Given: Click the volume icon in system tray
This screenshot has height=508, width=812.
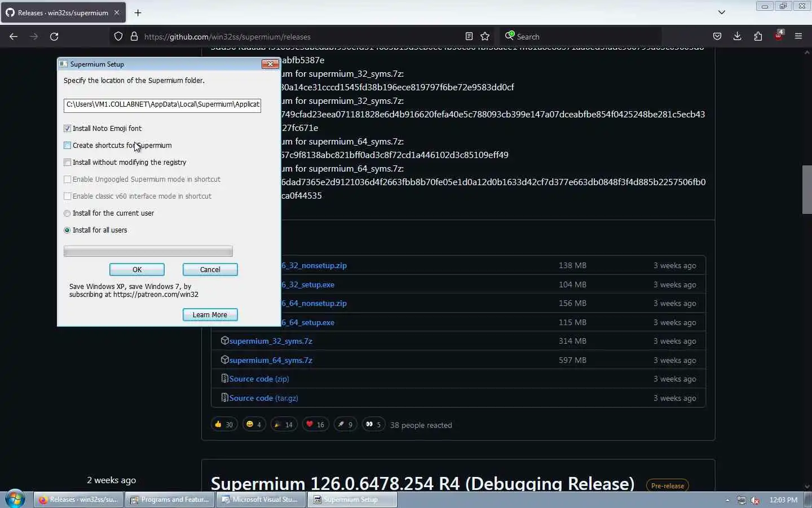Looking at the screenshot, I should click(x=756, y=500).
